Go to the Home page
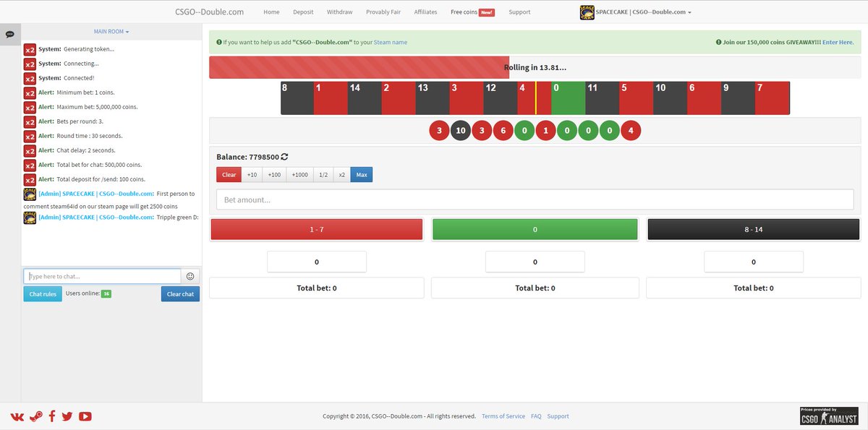Screen dimensions: 868x430 point(271,12)
